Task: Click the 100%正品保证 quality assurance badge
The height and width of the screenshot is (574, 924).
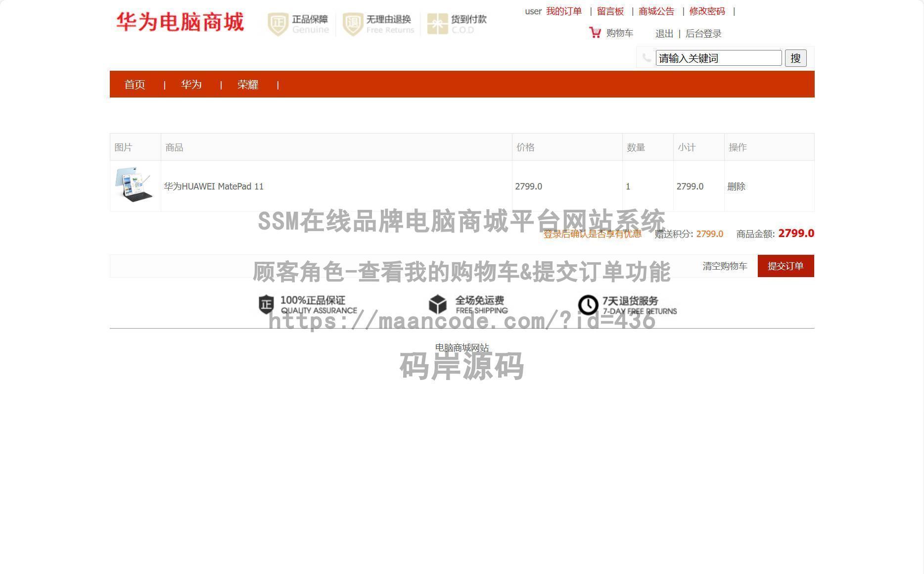Action: pos(308,305)
